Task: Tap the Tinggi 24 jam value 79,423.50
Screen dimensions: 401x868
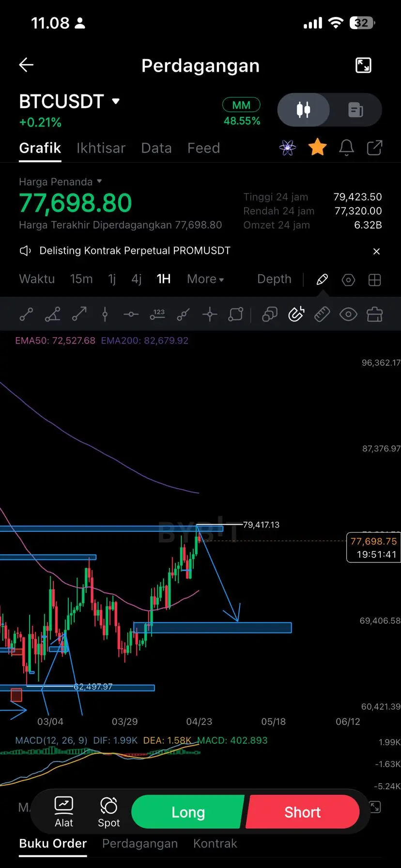Action: point(357,197)
